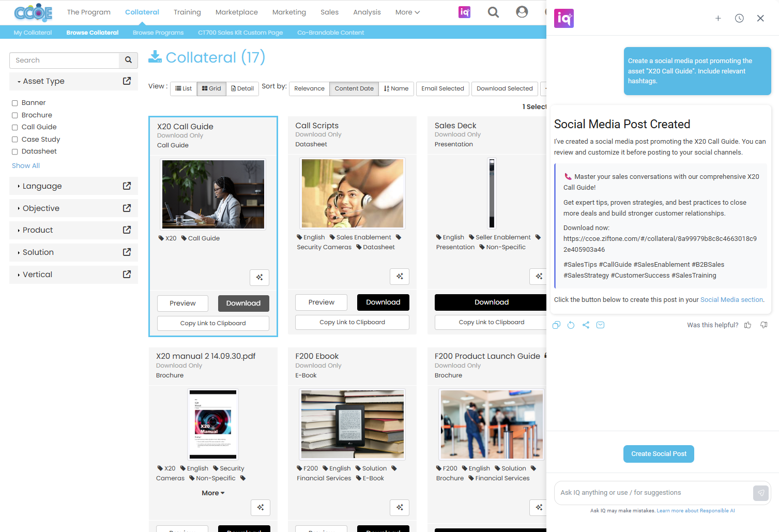Switch to My Collateral tab
Screen dimensions: 779x532
pyautogui.click(x=33, y=33)
